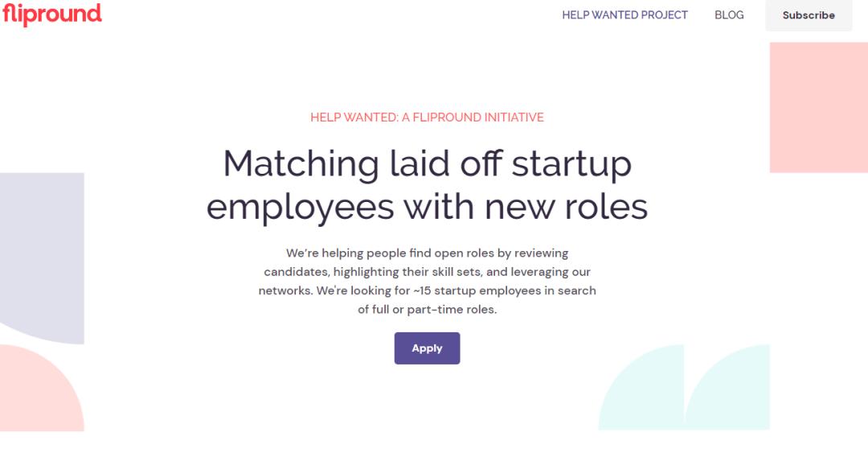Click the pink rectangle decorative shape
Screen dimensions: 868x457
pos(818,107)
